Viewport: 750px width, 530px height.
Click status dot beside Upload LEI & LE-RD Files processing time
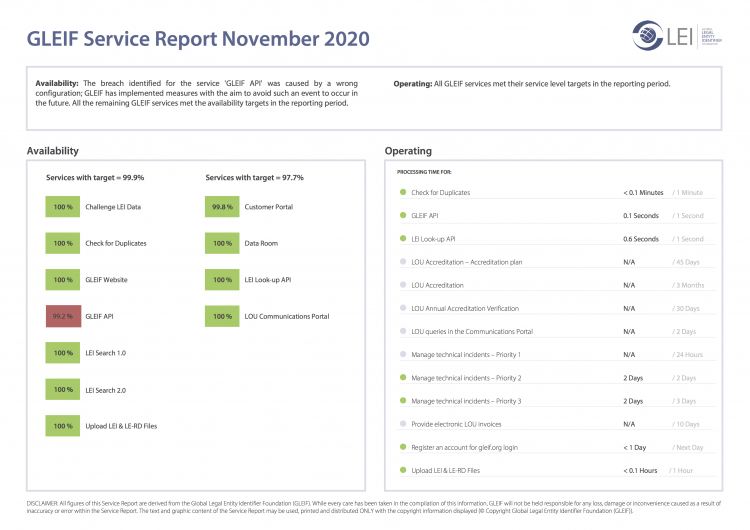tap(402, 470)
